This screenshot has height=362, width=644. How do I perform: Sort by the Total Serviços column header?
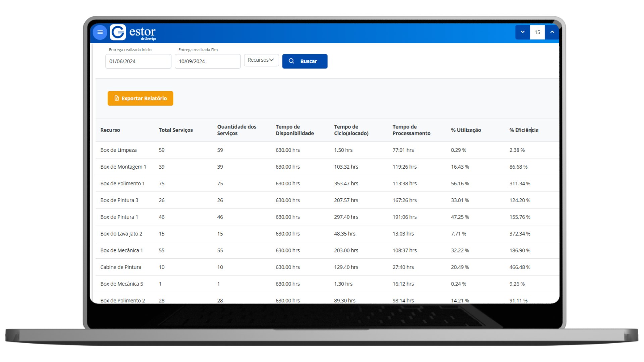pyautogui.click(x=176, y=130)
